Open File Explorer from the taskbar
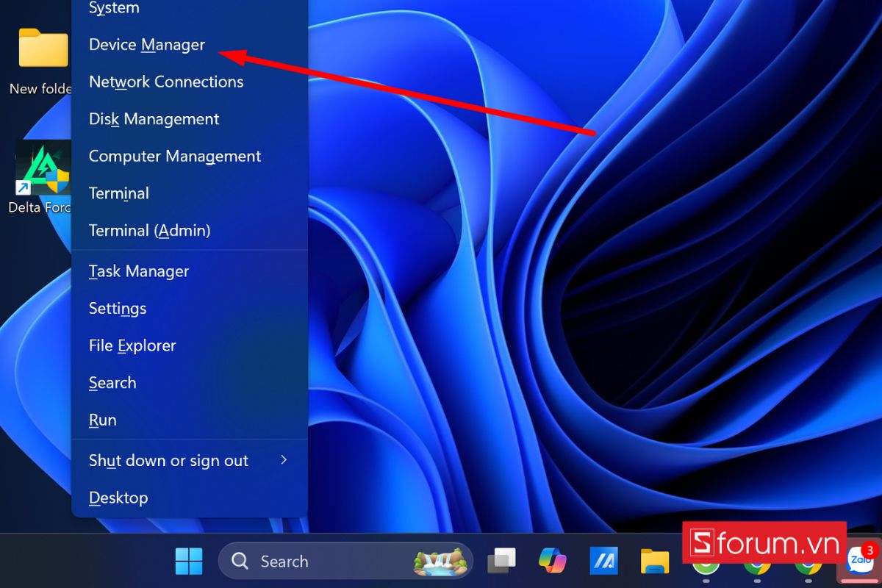This screenshot has height=588, width=882. [x=654, y=562]
